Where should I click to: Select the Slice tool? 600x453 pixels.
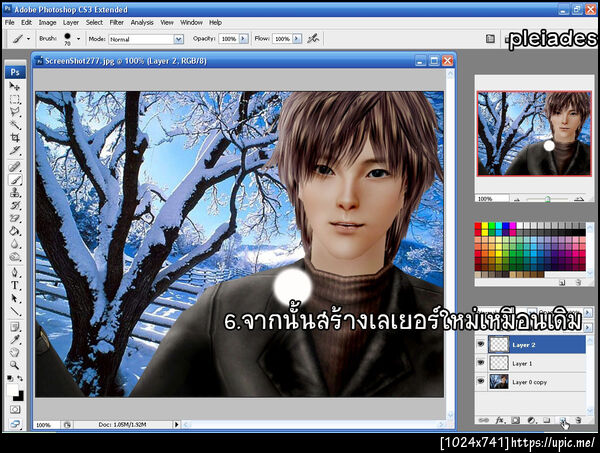click(x=14, y=150)
